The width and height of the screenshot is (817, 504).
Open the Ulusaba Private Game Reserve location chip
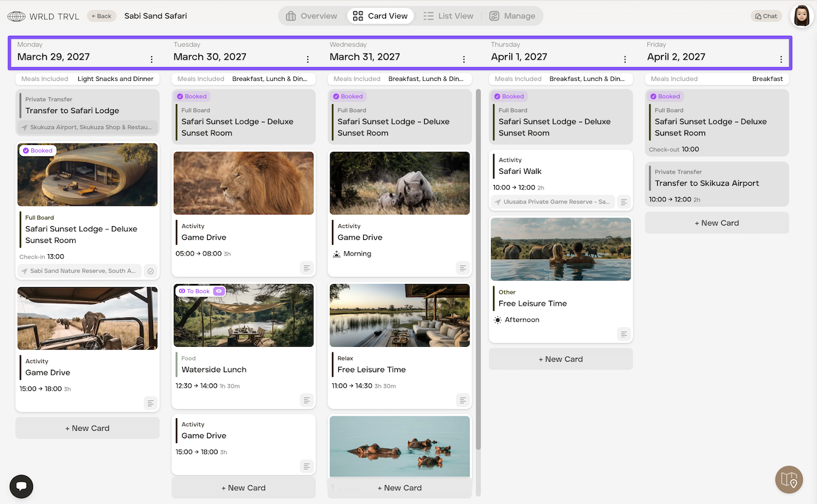tap(553, 202)
